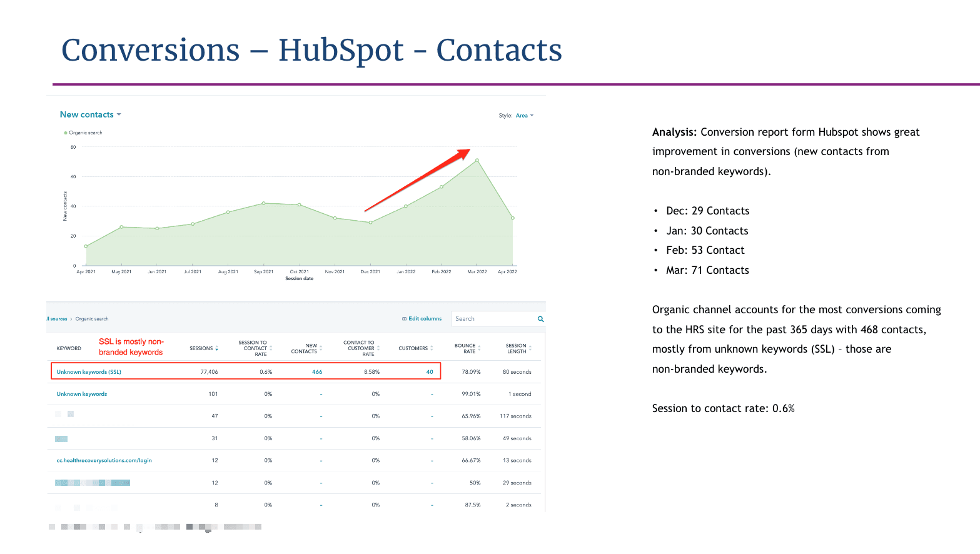The image size is (980, 554).
Task: Click the slide title Conversions – HubSpot – Contacts
Action: (x=311, y=50)
